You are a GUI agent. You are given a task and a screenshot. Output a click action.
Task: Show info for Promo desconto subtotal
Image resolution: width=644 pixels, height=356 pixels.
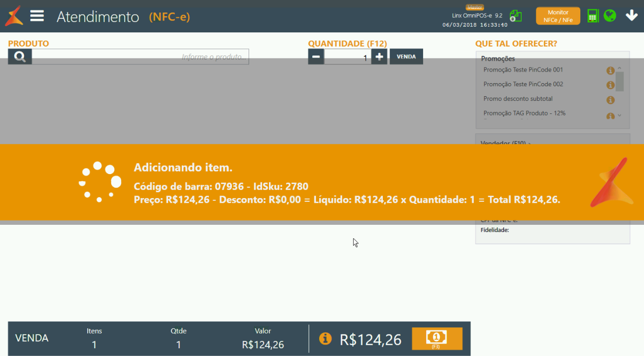pos(611,99)
